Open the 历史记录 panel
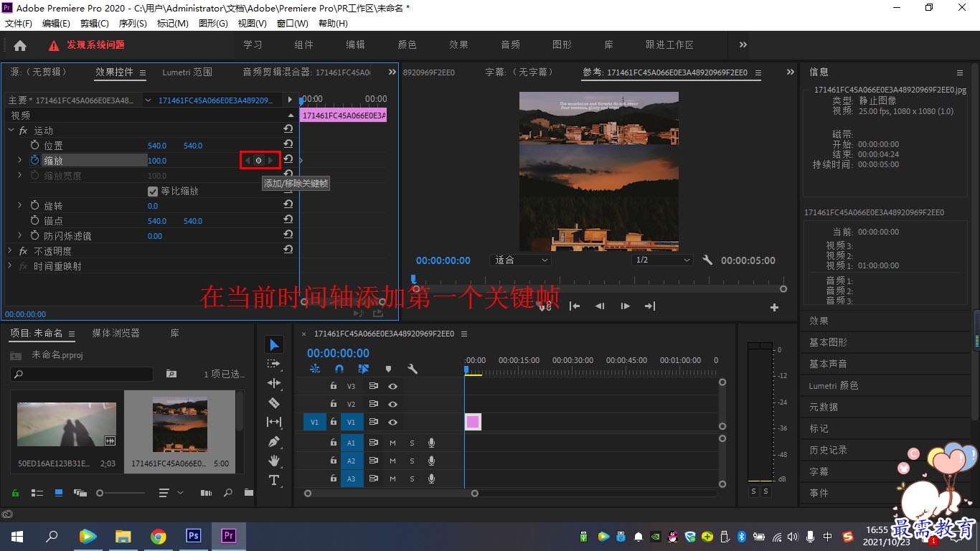980x551 pixels. point(829,450)
